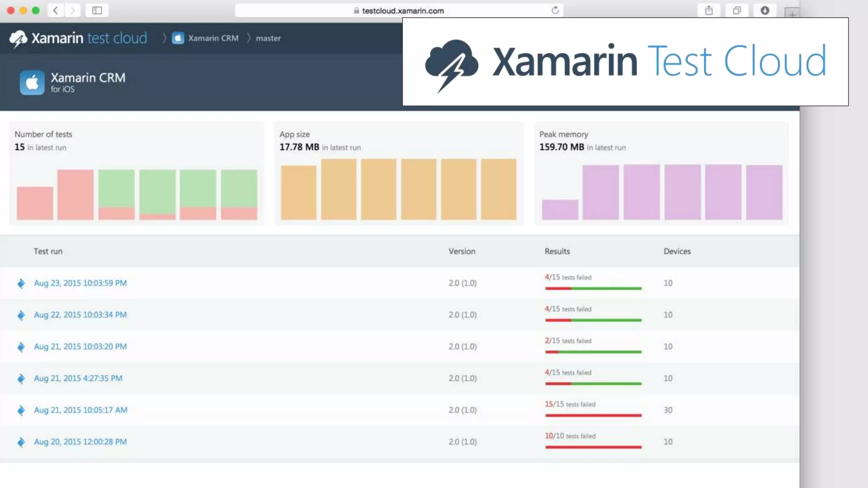Click the Xamarin CRM app icon in breadcrumb

pyautogui.click(x=178, y=38)
